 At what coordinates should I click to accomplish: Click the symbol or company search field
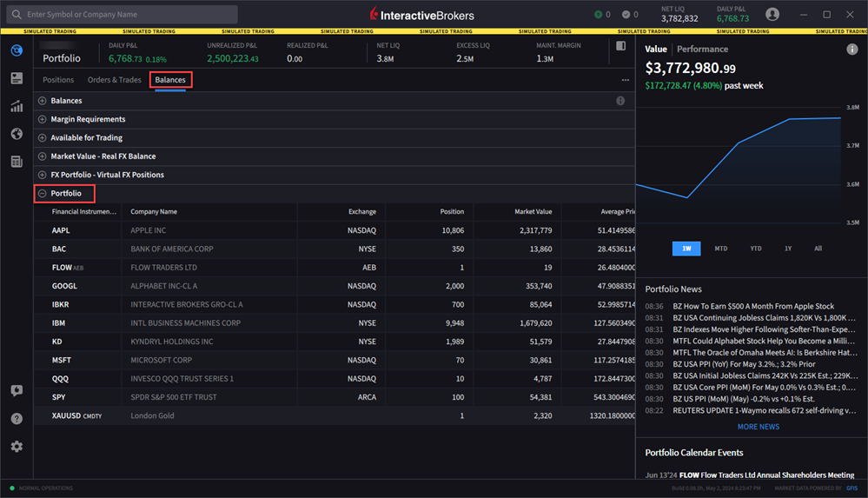pyautogui.click(x=123, y=15)
